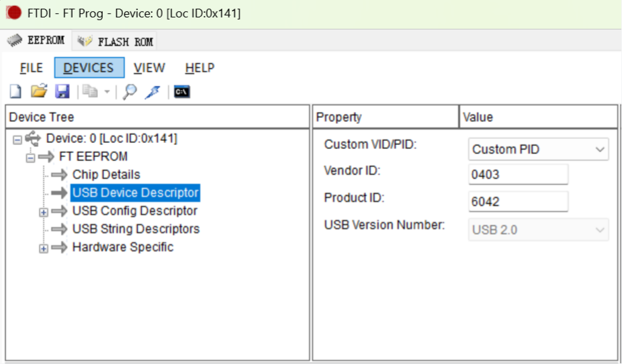The image size is (622, 364).
Task: Click the arrow icon beside FT EEPROM
Action: coord(46,156)
